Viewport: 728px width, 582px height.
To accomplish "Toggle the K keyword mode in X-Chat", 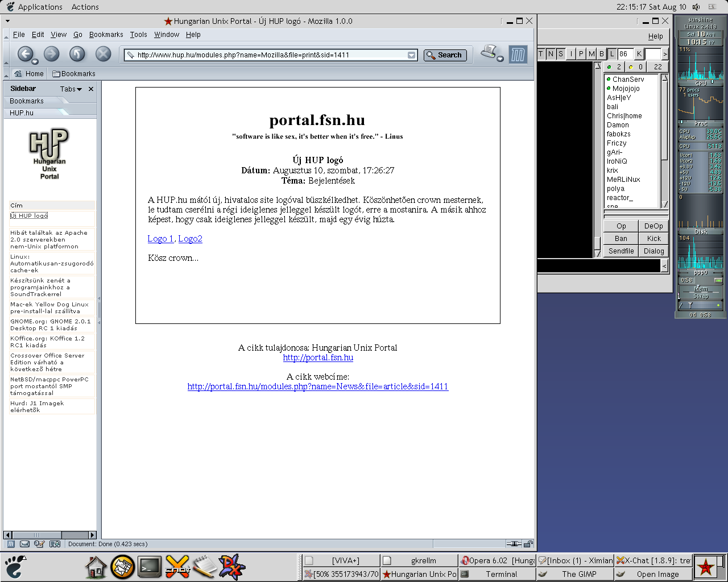I will pyautogui.click(x=639, y=54).
